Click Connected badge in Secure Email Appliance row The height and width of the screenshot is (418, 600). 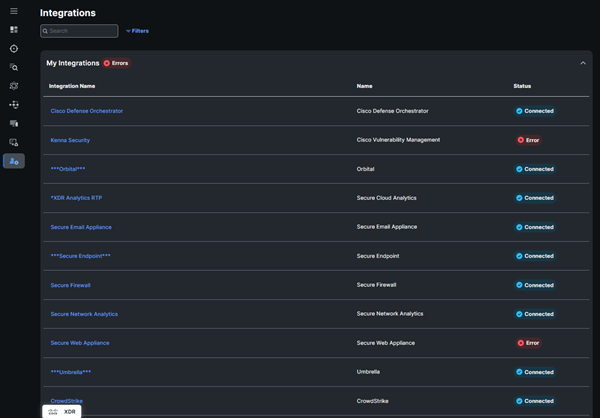point(535,227)
